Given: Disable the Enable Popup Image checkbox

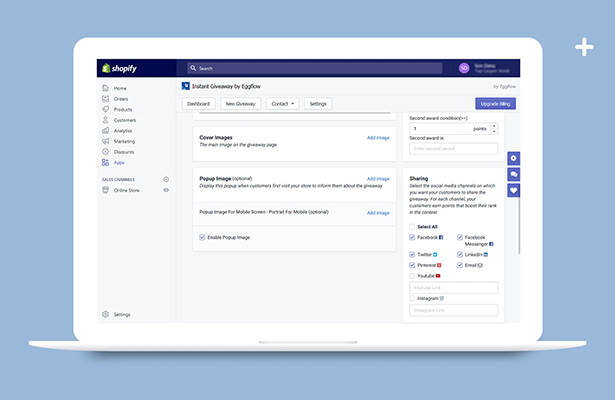Looking at the screenshot, I should tap(202, 237).
